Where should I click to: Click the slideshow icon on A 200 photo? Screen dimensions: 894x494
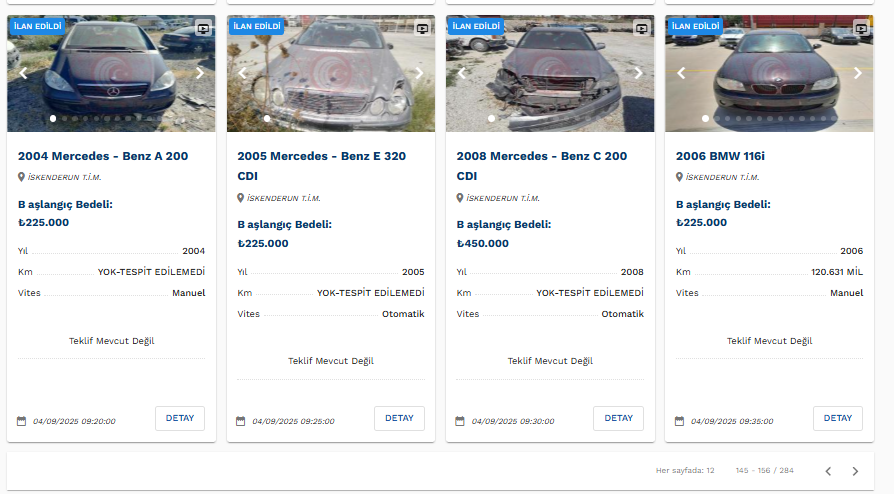click(204, 30)
